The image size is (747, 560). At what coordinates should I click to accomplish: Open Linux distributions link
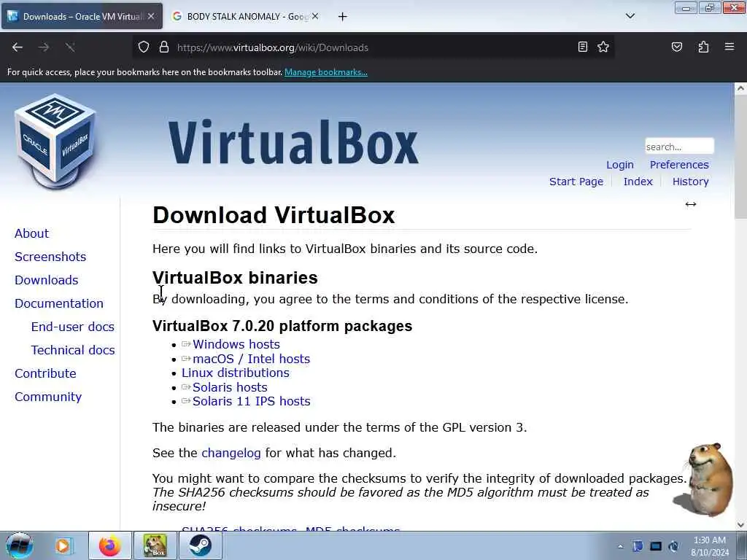pyautogui.click(x=236, y=373)
